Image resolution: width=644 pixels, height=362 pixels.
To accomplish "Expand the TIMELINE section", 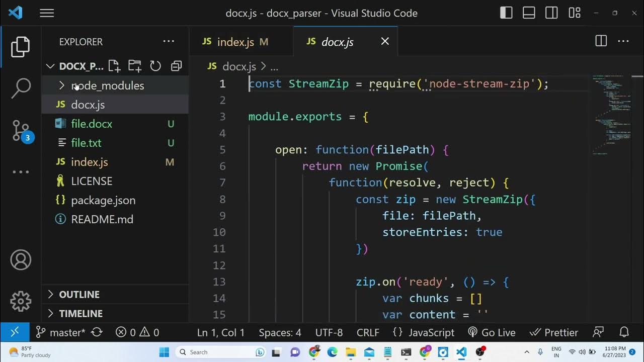I will (80, 313).
